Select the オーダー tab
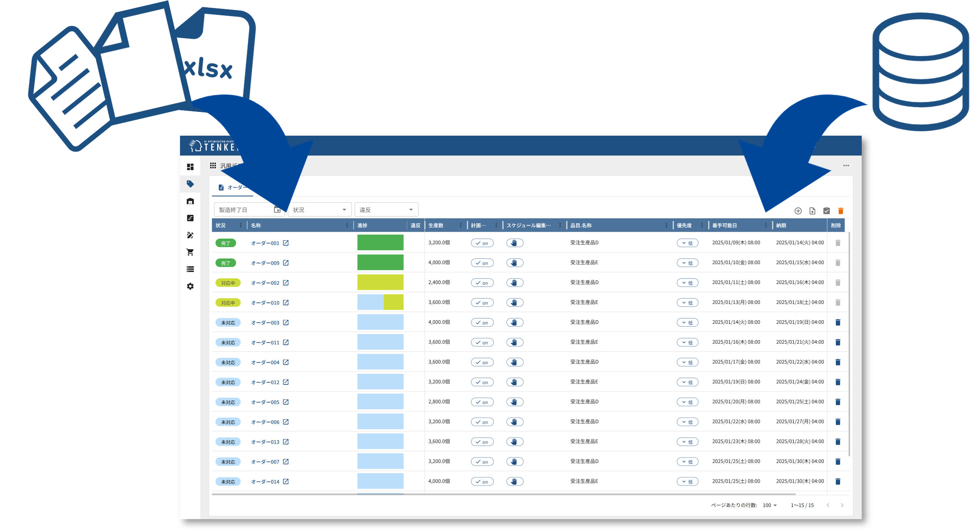This screenshot has width=980, height=531. click(233, 187)
